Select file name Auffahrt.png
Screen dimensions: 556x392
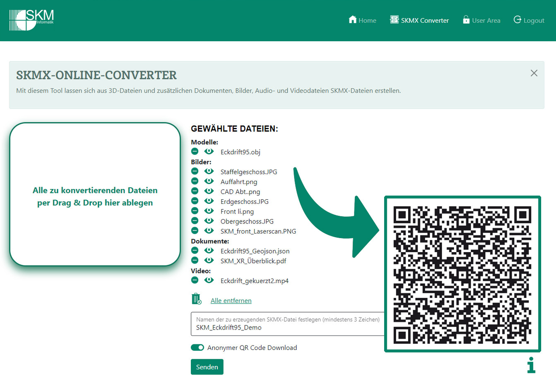(x=239, y=182)
